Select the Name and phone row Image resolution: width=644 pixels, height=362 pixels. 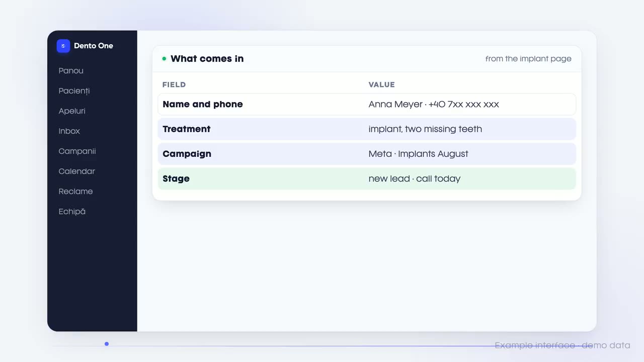pyautogui.click(x=367, y=104)
